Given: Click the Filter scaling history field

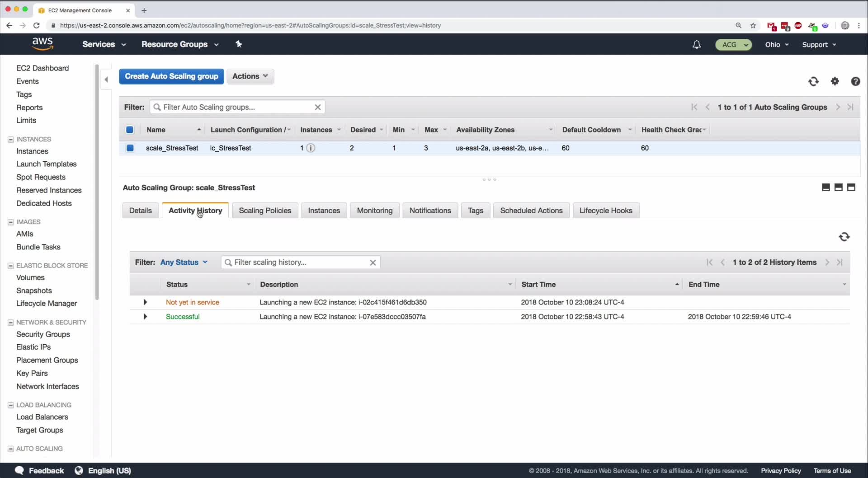Looking at the screenshot, I should coord(301,262).
